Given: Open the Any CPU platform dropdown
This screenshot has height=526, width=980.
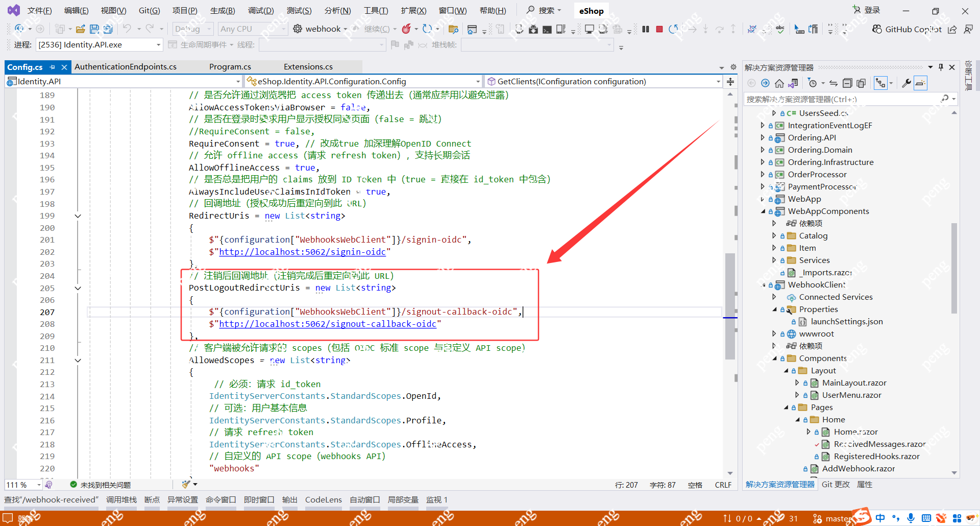Looking at the screenshot, I should click(252, 29).
